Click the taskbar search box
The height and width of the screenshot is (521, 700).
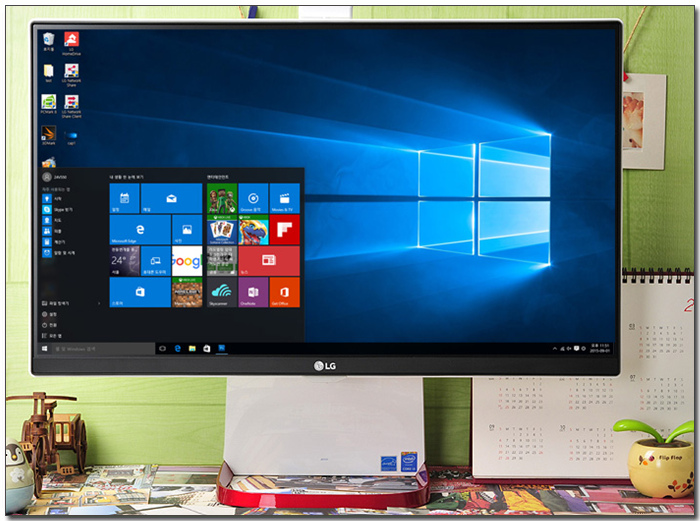[x=103, y=349]
